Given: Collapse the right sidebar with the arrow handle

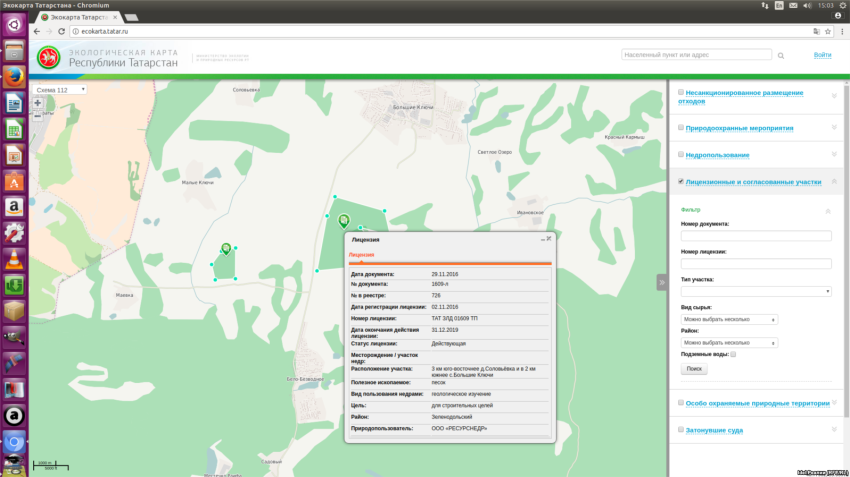Looking at the screenshot, I should coord(661,282).
